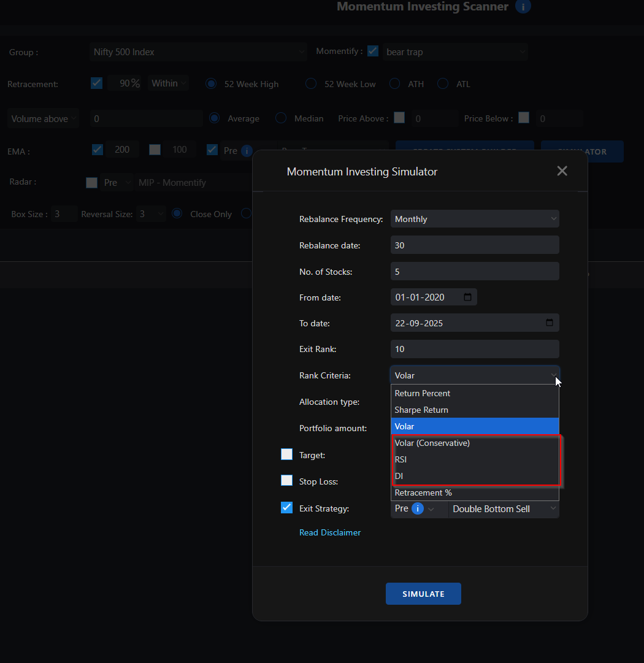This screenshot has height=663, width=644.
Task: Select the Close Only radio button
Action: pyautogui.click(x=177, y=213)
